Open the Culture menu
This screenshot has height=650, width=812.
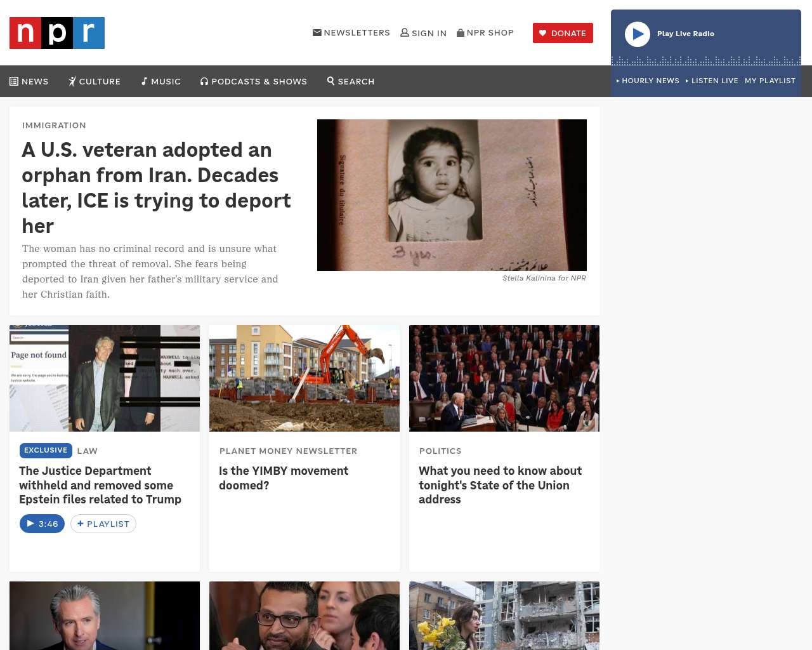pos(95,81)
